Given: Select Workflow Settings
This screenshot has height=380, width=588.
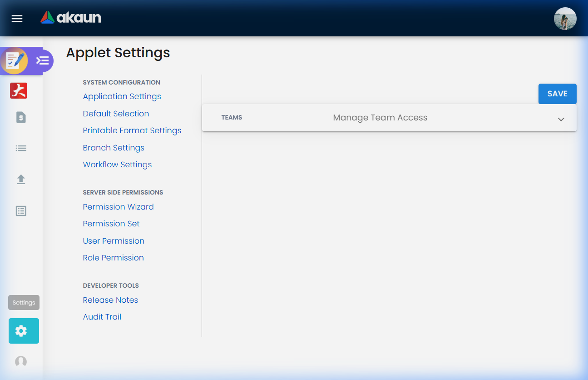Looking at the screenshot, I should point(118,165).
